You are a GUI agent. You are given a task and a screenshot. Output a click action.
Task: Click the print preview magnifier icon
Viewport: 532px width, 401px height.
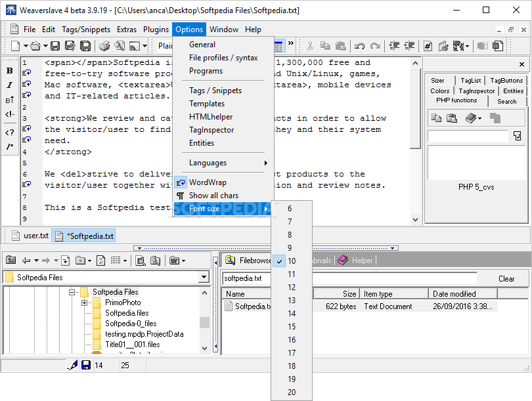[119, 46]
